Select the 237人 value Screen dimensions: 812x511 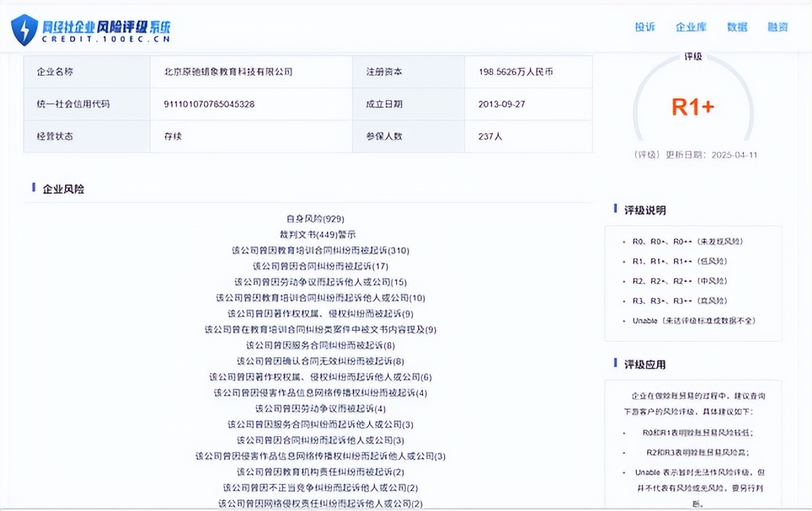(x=490, y=136)
